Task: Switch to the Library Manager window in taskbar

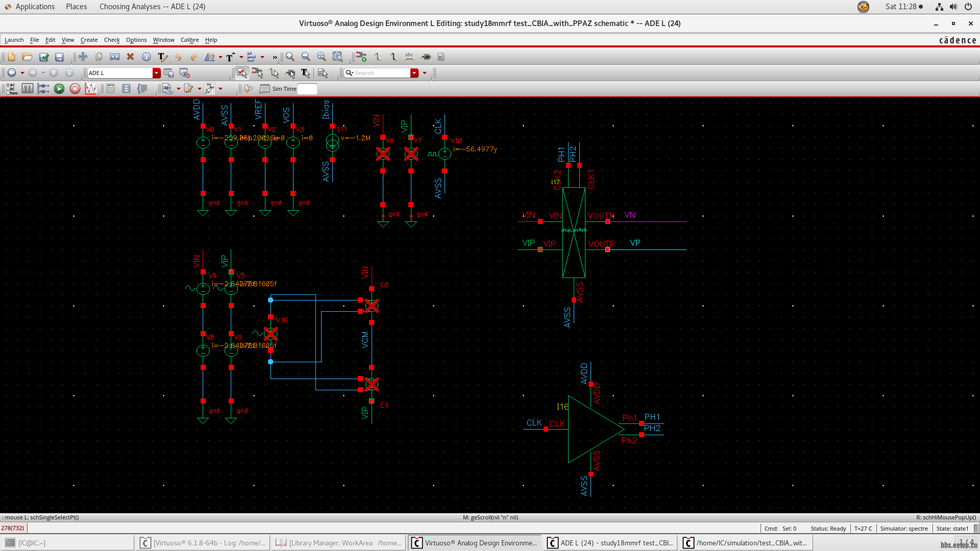Action: (x=338, y=542)
